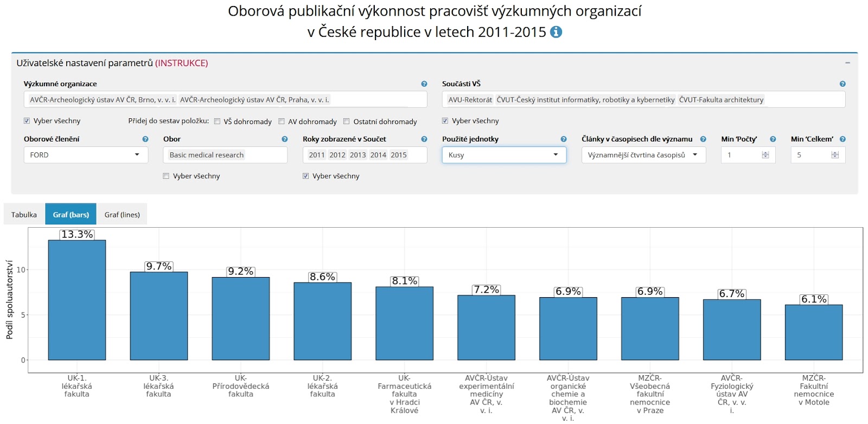Click the ČVUT-Fakulta architektury tag
The width and height of the screenshot is (868, 424).
tap(721, 100)
